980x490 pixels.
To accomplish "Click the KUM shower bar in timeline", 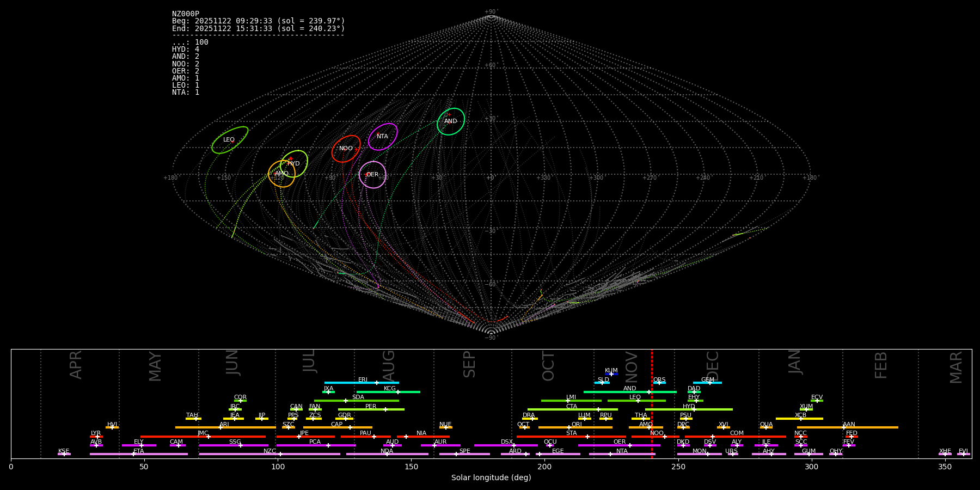I will [611, 374].
